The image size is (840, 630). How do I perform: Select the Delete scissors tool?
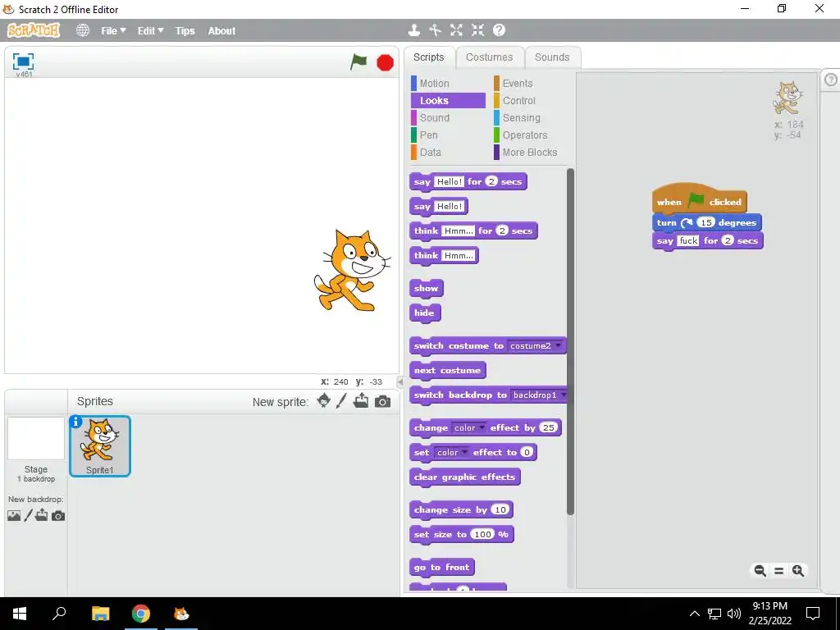pyautogui.click(x=435, y=30)
